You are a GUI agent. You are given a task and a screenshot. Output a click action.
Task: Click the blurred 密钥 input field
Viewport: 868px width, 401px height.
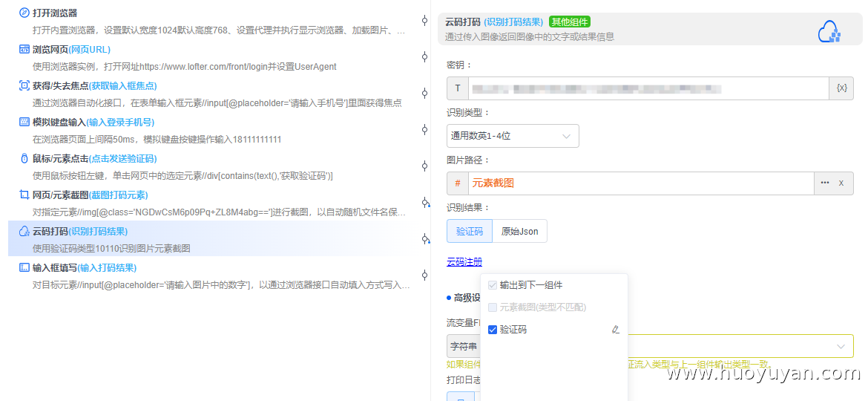(x=648, y=88)
